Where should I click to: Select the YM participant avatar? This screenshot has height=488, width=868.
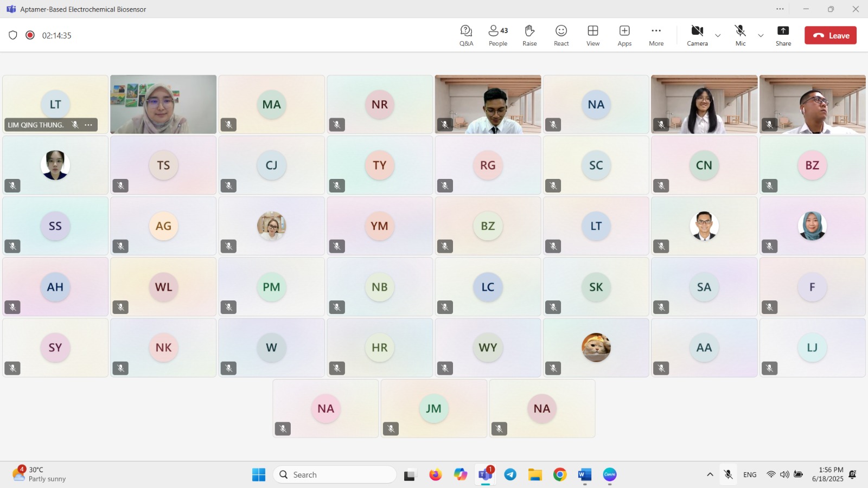(380, 226)
